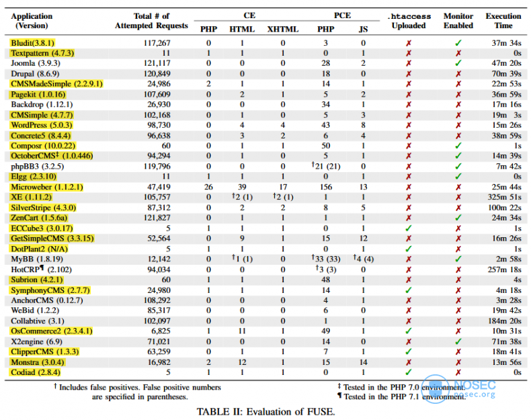Select the Composr (10.0.22) entry
The width and height of the screenshot is (531, 420).
43,146
